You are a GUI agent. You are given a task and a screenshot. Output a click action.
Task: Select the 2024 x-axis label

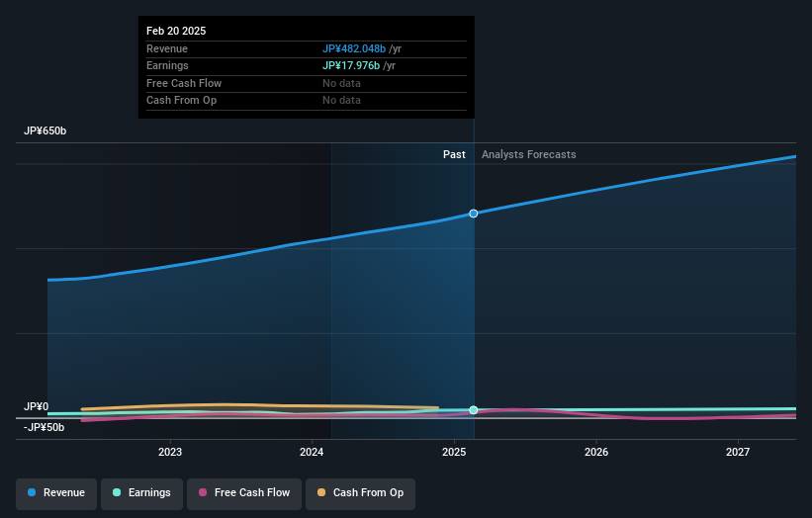tap(312, 452)
